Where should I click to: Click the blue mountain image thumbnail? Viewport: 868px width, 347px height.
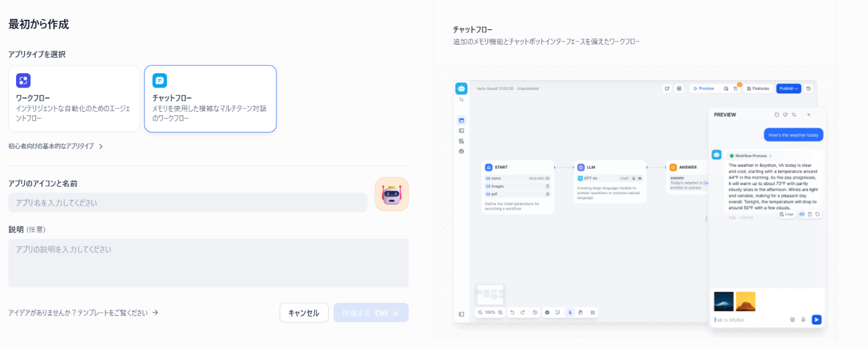(x=724, y=302)
